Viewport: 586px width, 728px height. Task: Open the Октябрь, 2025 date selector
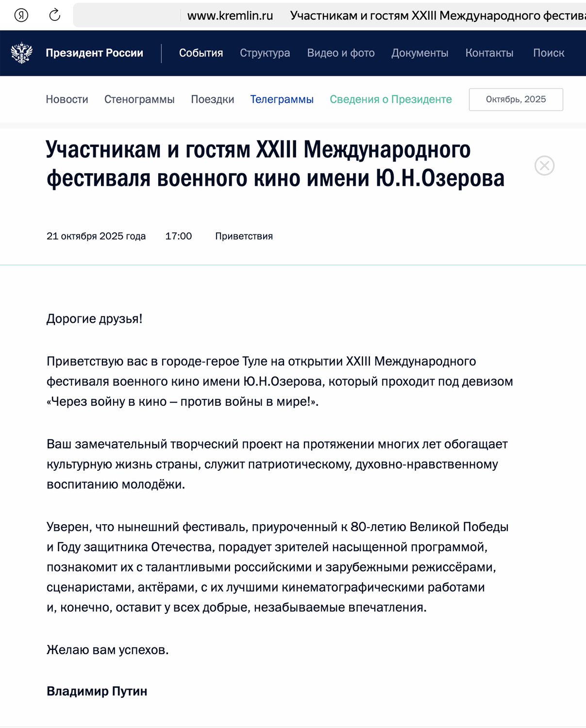click(x=516, y=99)
